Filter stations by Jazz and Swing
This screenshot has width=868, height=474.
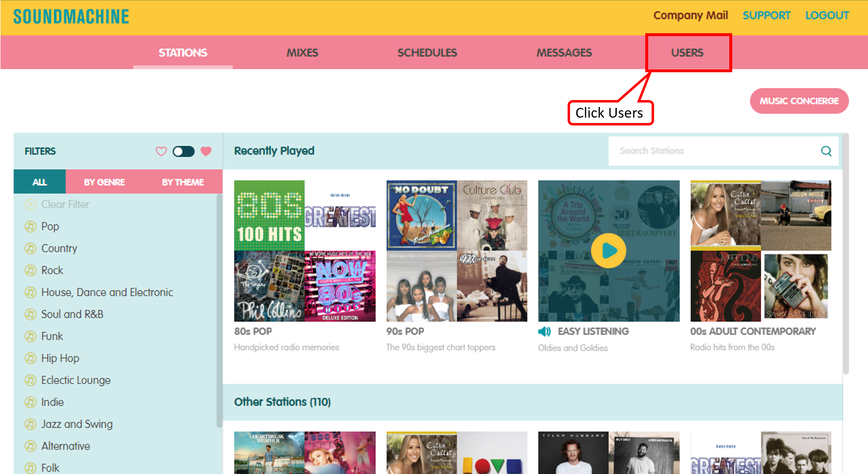tap(77, 424)
